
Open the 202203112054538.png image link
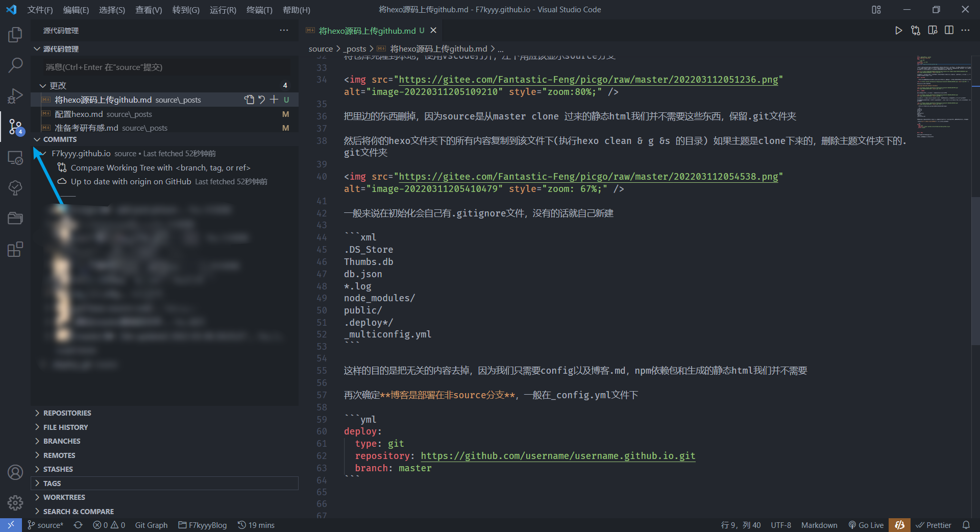[x=589, y=177]
